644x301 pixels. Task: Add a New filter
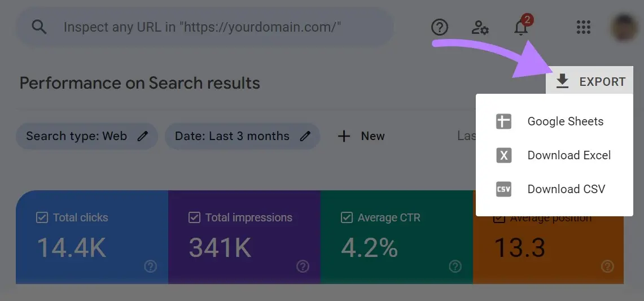pyautogui.click(x=361, y=136)
